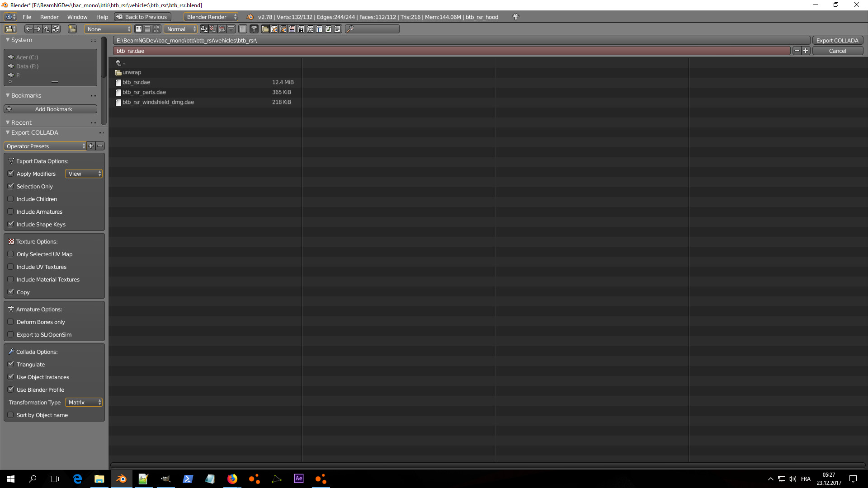The width and height of the screenshot is (868, 488).
Task: Open Operator Presets dropdown
Action: 45,146
